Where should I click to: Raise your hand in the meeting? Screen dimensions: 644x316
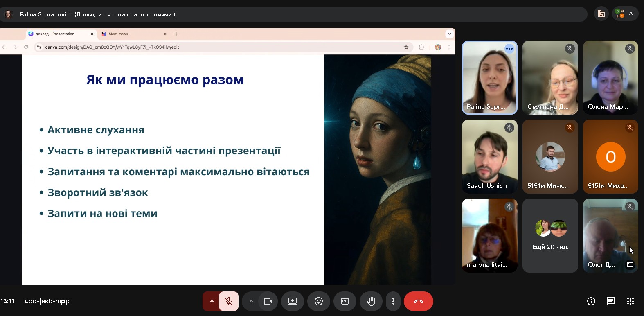pos(371,301)
